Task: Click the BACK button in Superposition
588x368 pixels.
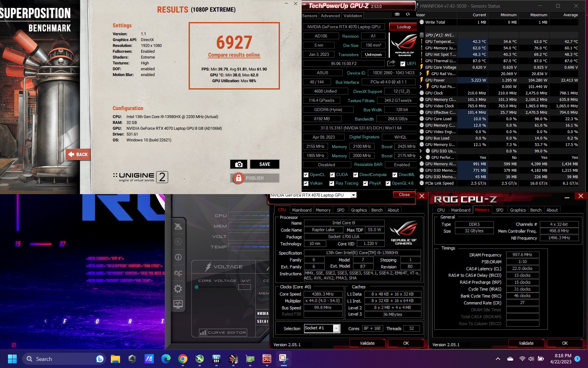Action: click(78, 154)
